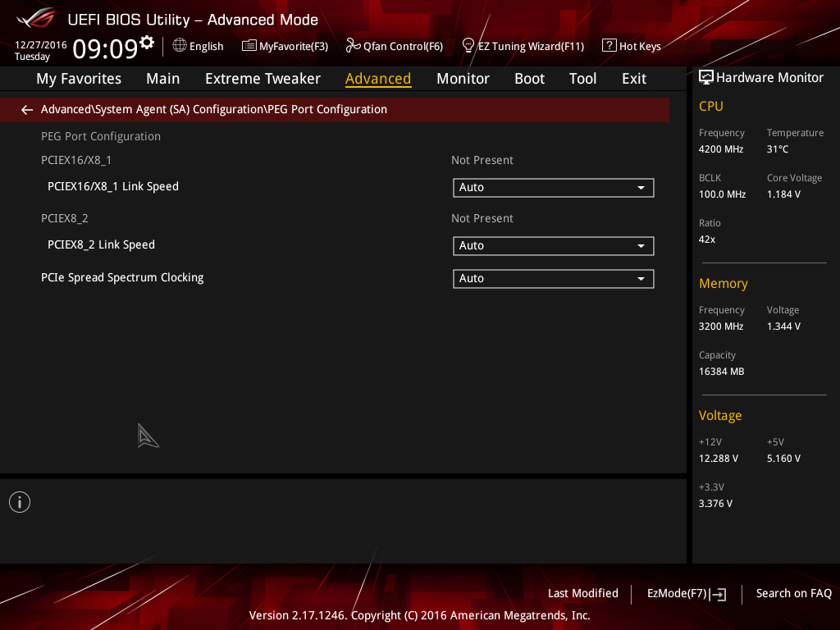
Task: Click Core Voltage value 1.184 V
Action: tap(783, 194)
